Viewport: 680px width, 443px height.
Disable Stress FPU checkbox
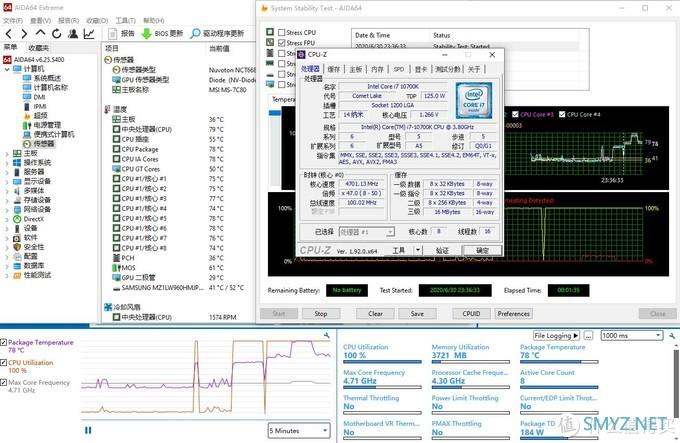pyautogui.click(x=281, y=43)
